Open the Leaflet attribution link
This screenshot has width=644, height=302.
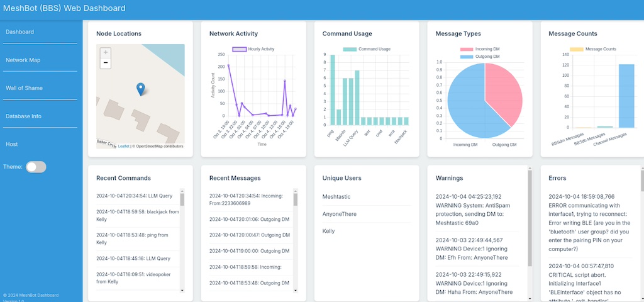pyautogui.click(x=124, y=146)
